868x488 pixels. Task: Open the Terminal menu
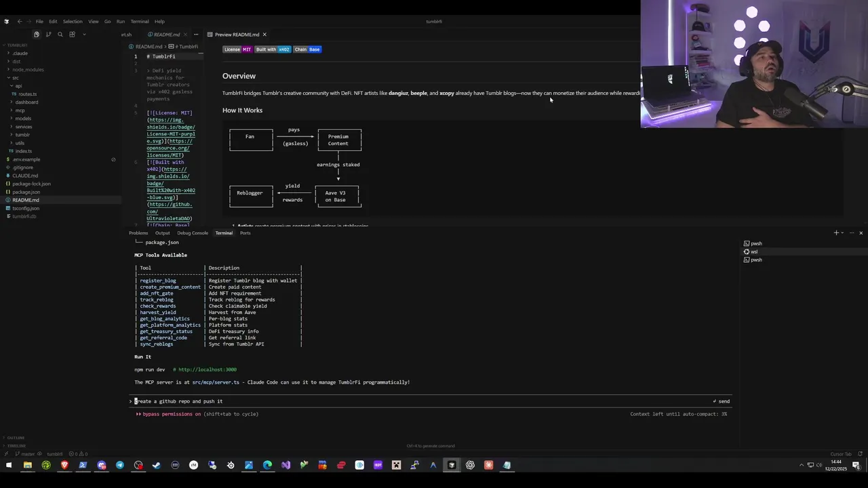point(140,21)
